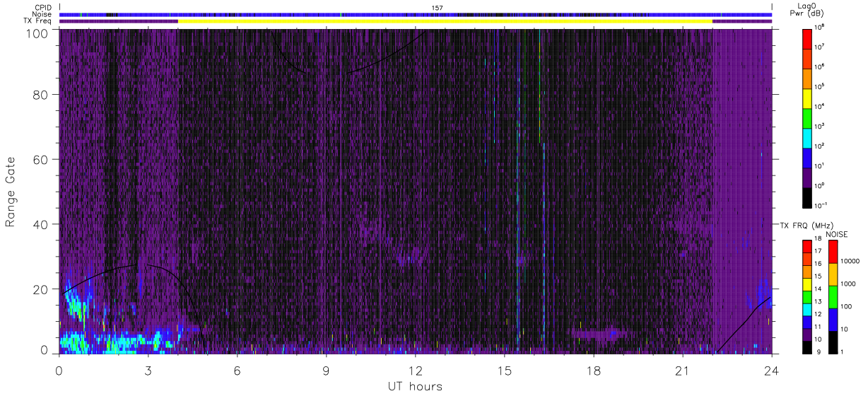Click the yellow section of the TX Freq bar
The width and height of the screenshot is (868, 401).
click(x=445, y=21)
